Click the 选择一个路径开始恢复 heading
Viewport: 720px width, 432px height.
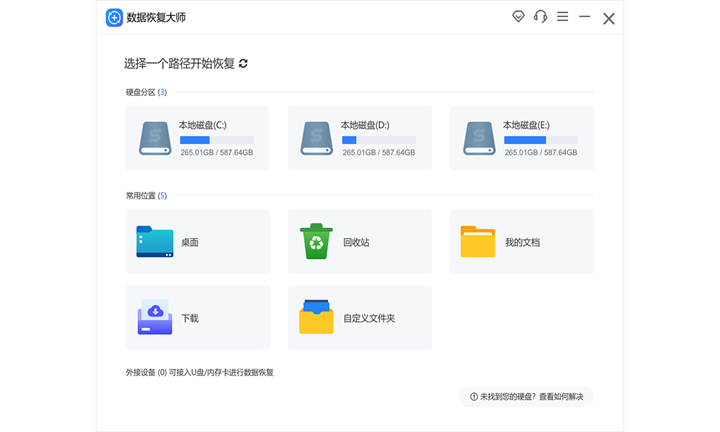click(180, 63)
